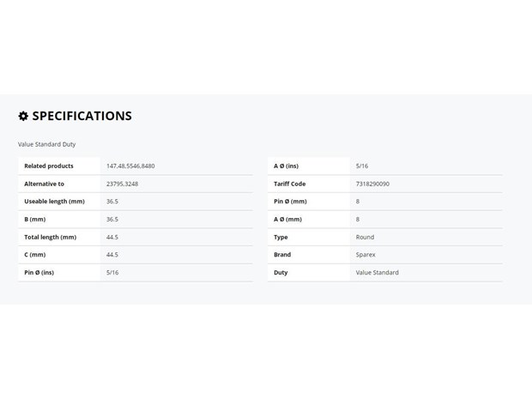Click the Useable length (mm) label
Viewport: 532px width, 399px height.
point(54,202)
